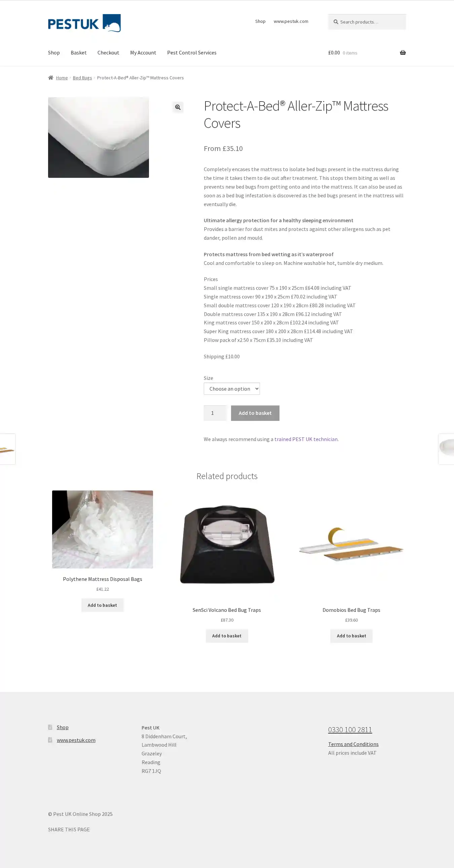Click the search magnifier icon
Viewport: 454px width, 868px height.
click(336, 22)
